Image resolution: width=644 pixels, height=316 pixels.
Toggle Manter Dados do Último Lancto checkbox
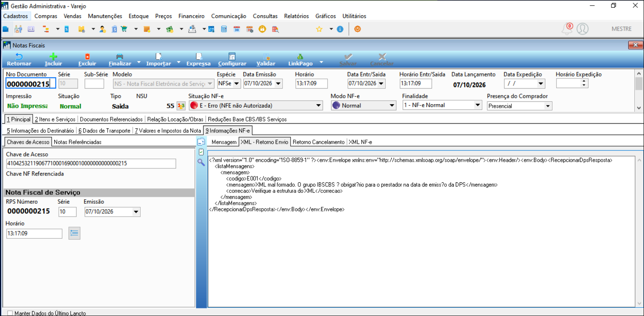(x=10, y=313)
